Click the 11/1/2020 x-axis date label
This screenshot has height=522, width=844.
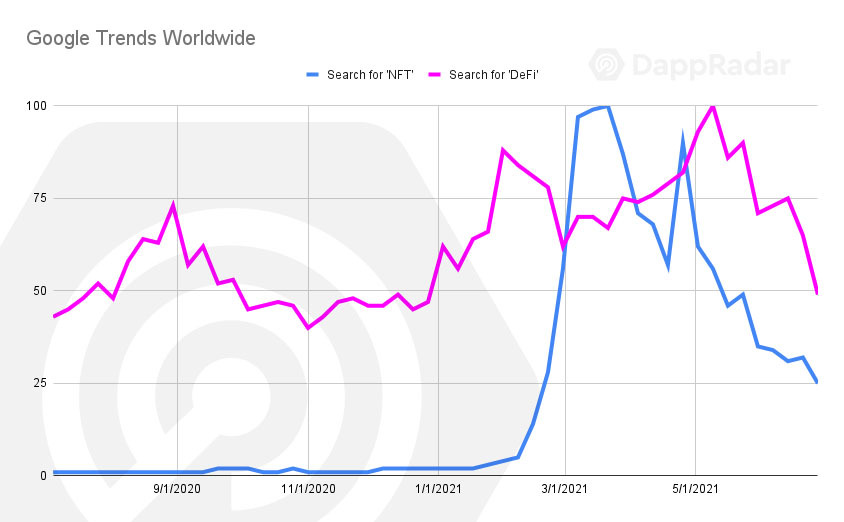click(308, 489)
